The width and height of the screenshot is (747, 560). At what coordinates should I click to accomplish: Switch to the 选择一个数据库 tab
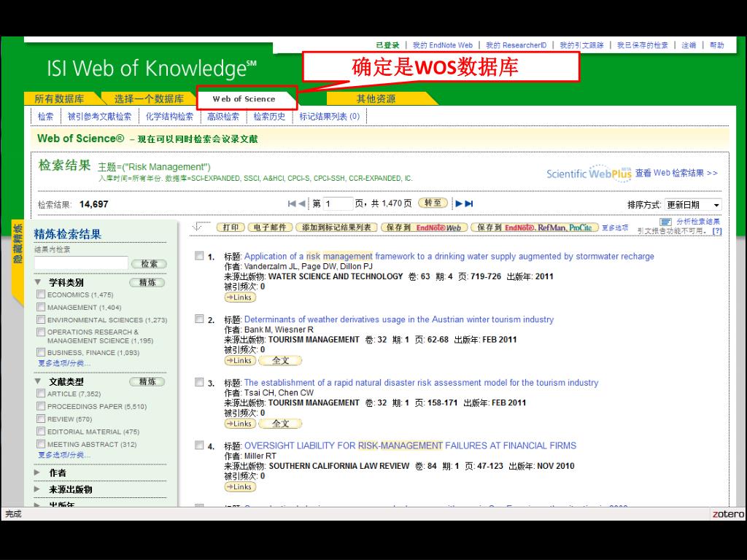[149, 99]
